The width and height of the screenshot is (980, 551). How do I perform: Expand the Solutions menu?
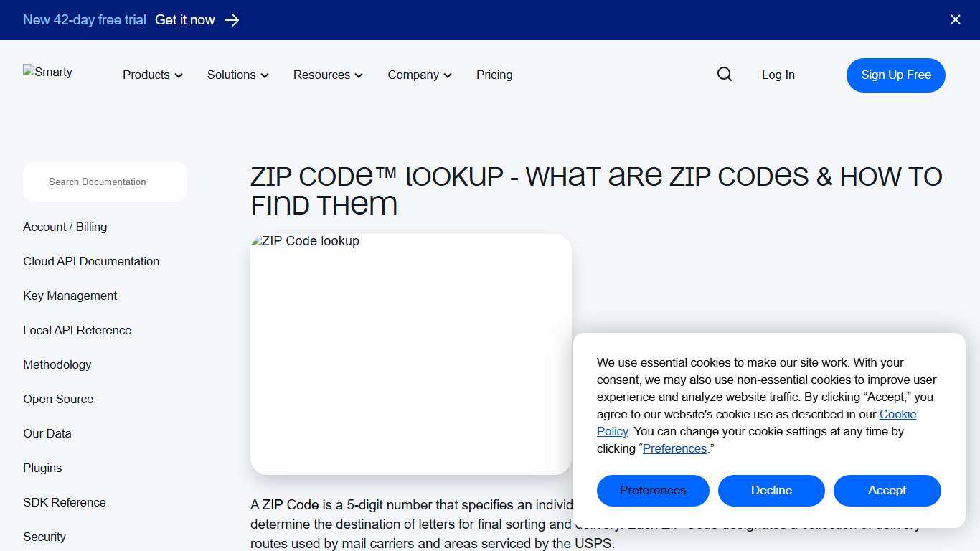[237, 75]
